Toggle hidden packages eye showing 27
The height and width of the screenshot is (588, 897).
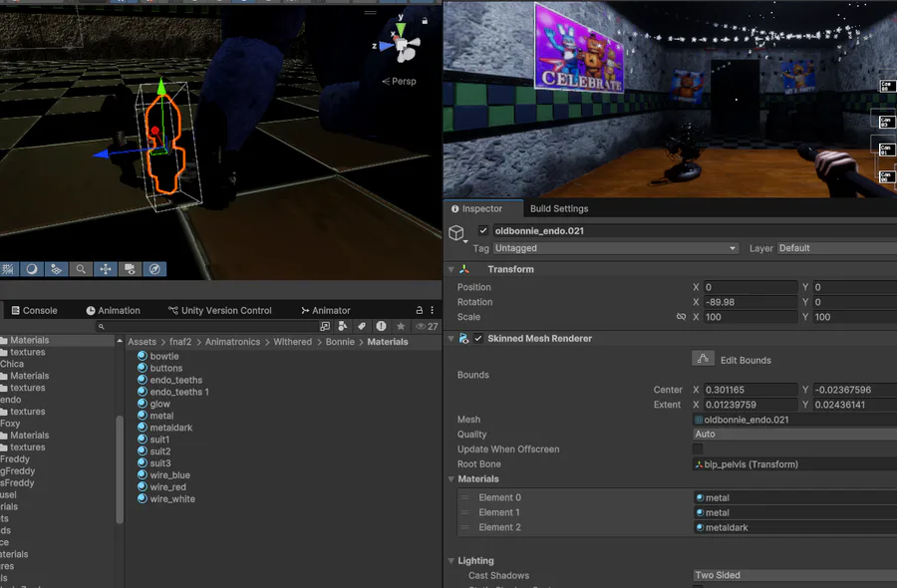pos(427,327)
